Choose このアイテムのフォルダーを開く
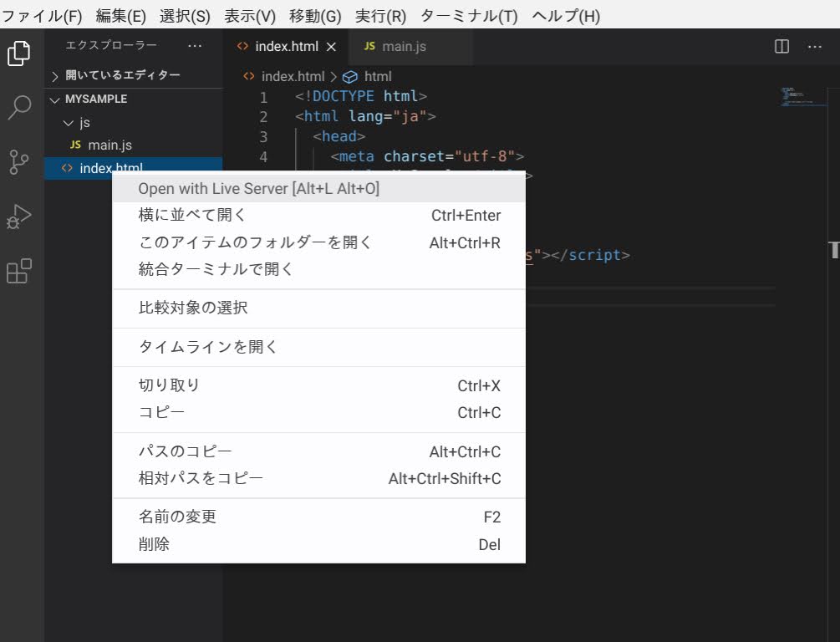Image resolution: width=840 pixels, height=642 pixels. click(318, 242)
